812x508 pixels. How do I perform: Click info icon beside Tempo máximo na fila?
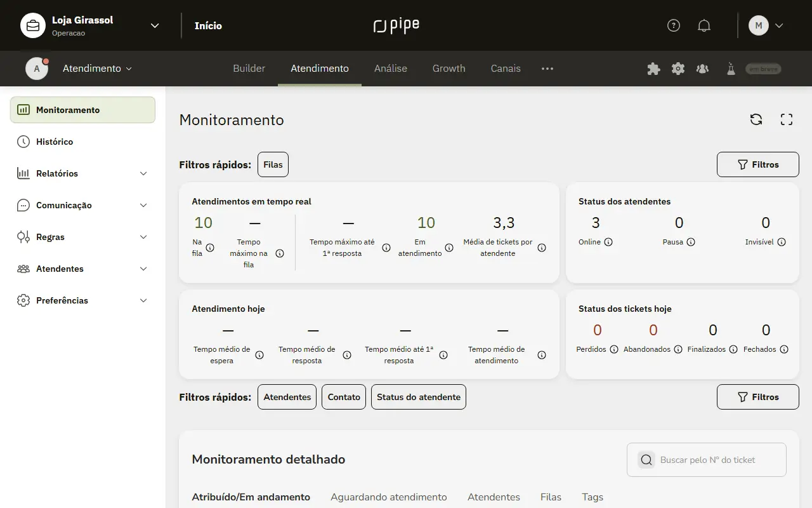[x=280, y=253]
